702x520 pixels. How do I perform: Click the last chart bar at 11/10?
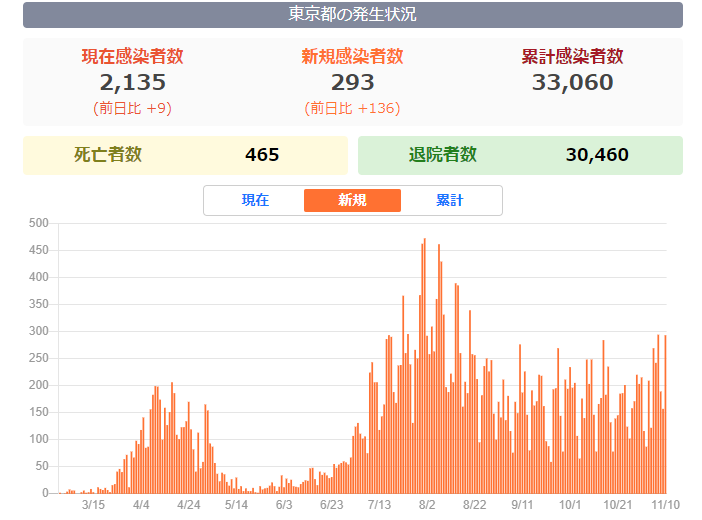click(x=665, y=414)
